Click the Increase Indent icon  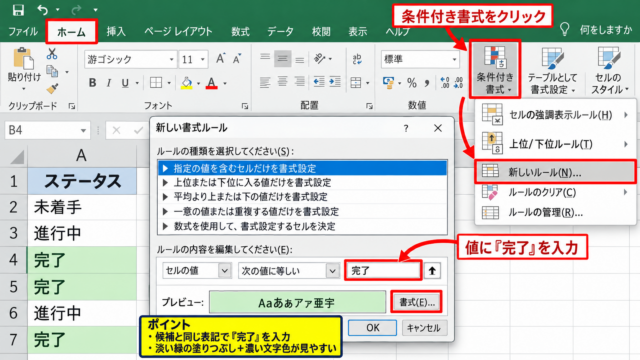[x=335, y=83]
